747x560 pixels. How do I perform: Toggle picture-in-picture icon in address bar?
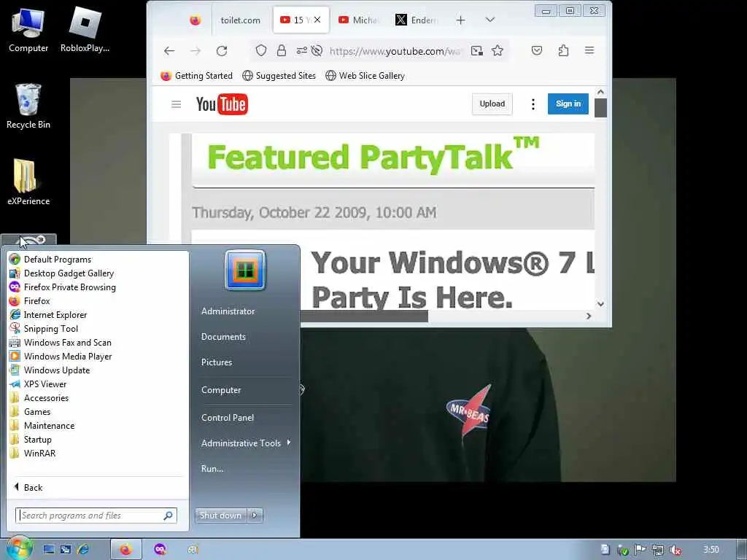click(x=477, y=50)
